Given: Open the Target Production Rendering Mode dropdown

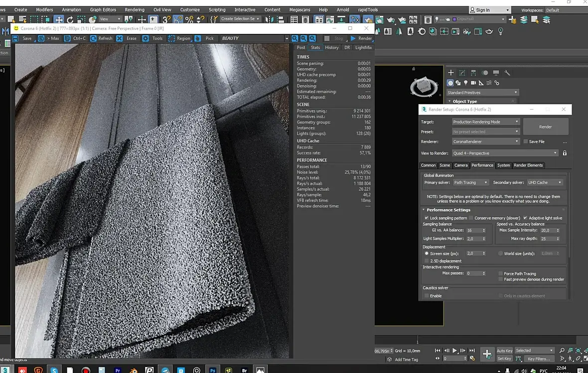Looking at the screenshot, I should click(x=485, y=122).
